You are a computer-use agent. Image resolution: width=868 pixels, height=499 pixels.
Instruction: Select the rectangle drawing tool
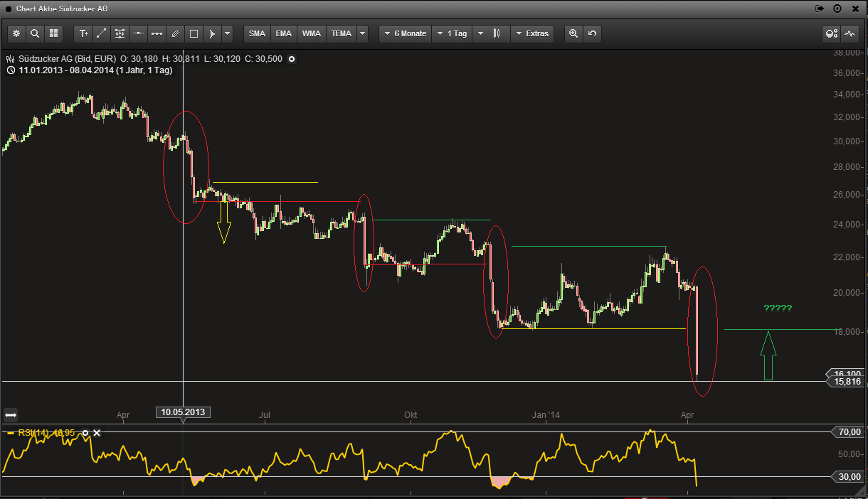tap(194, 33)
